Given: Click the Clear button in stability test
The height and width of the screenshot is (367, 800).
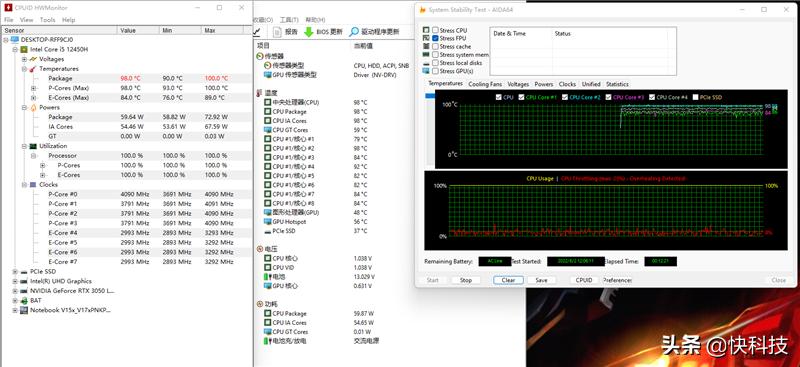Looking at the screenshot, I should [508, 280].
